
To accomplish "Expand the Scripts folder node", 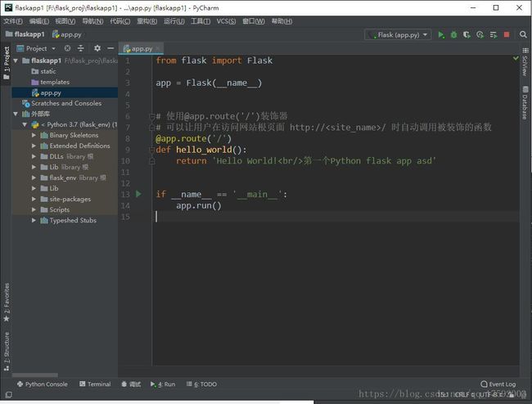I will coord(34,210).
